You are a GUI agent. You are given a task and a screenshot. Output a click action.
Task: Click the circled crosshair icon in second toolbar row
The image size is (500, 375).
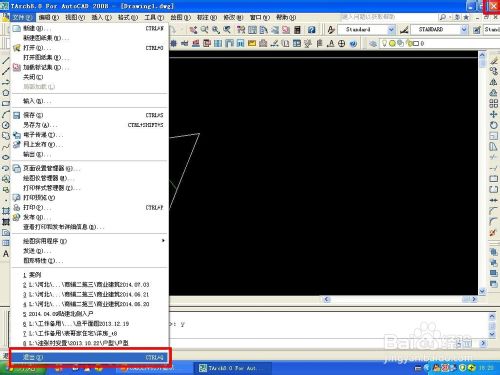point(342,43)
